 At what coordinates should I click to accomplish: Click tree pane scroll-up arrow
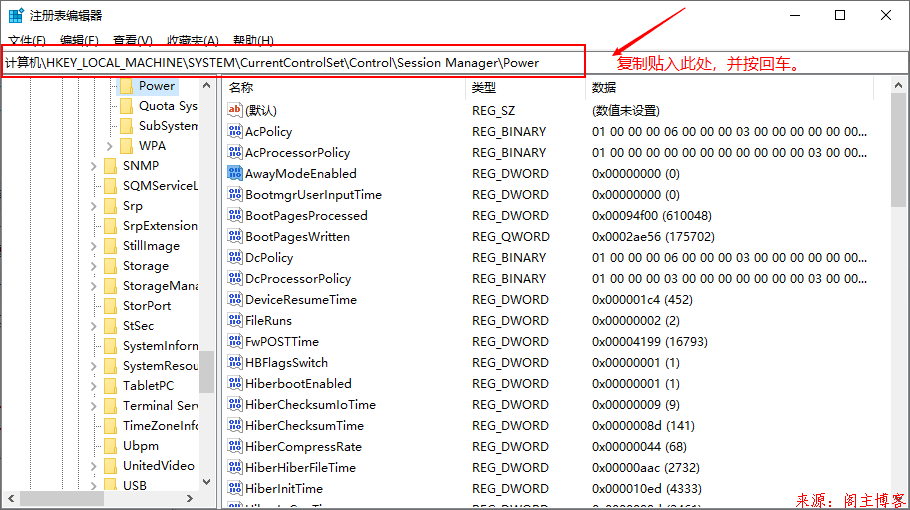point(207,85)
